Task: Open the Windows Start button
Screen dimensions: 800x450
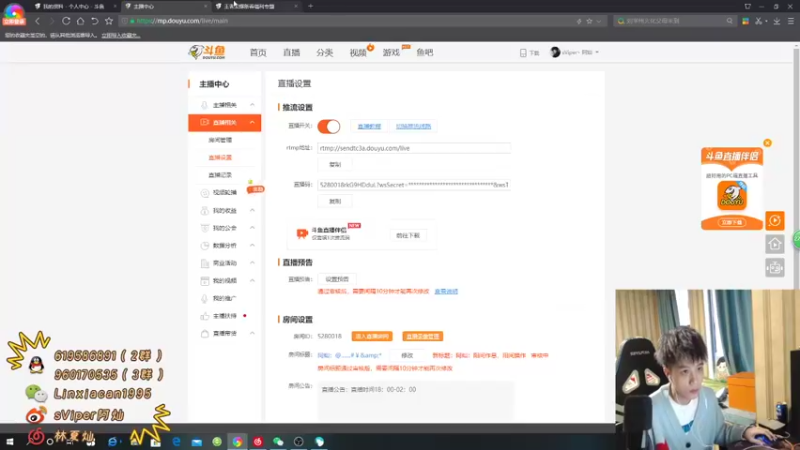Action: click(10, 441)
